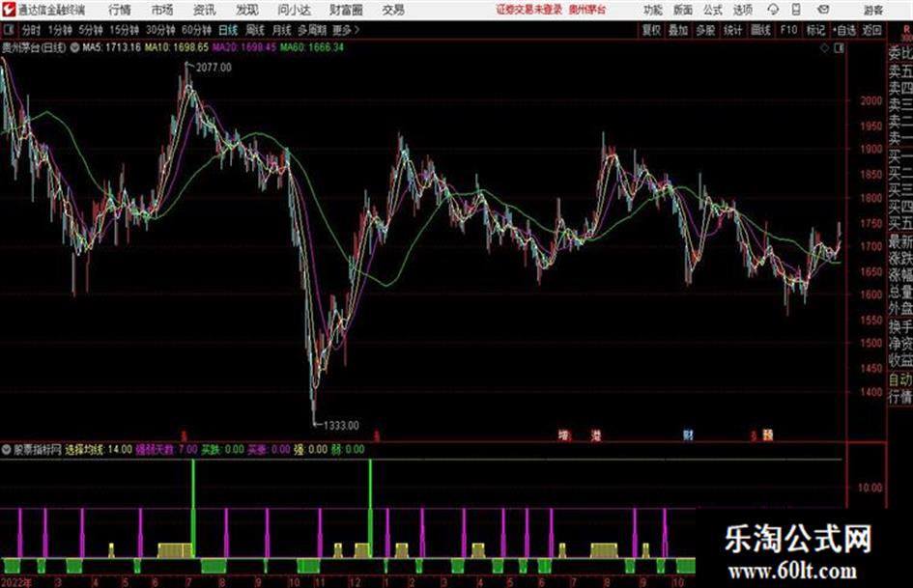The image size is (913, 588).
Task: Select the 月线 period tab
Action: pos(282,30)
